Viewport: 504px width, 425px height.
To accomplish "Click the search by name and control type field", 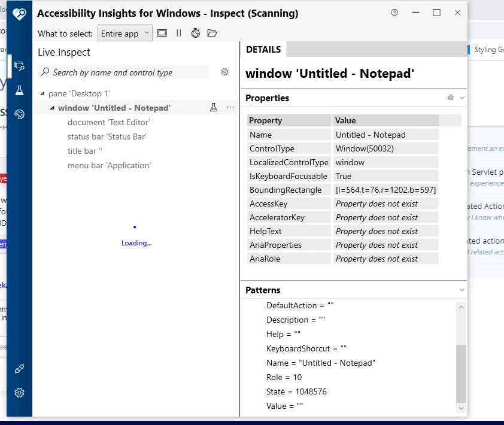I will 124,72.
